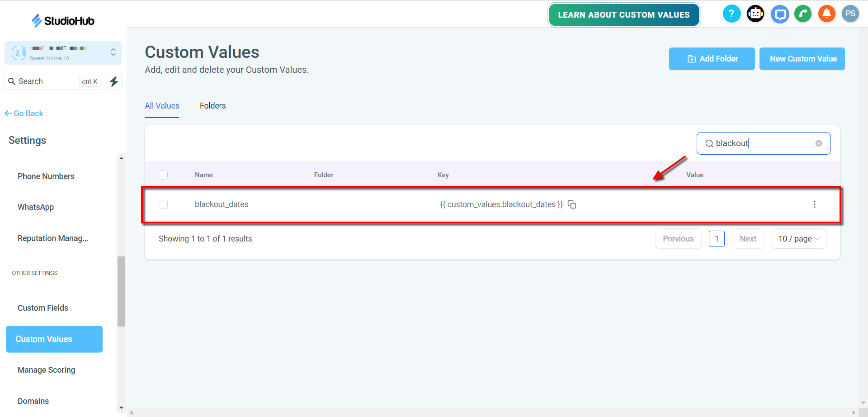Click Learn About Custom Values button
The image size is (868, 417).
[x=624, y=15]
